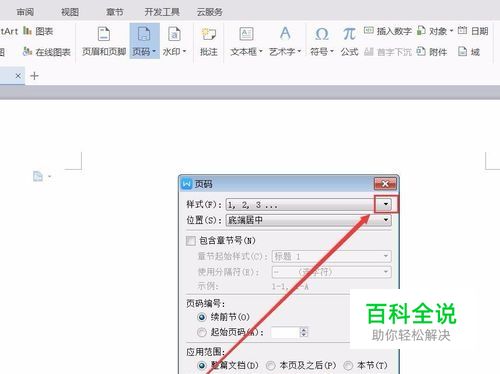Select the 开发工具 tab
The image size is (500, 374).
click(x=162, y=12)
